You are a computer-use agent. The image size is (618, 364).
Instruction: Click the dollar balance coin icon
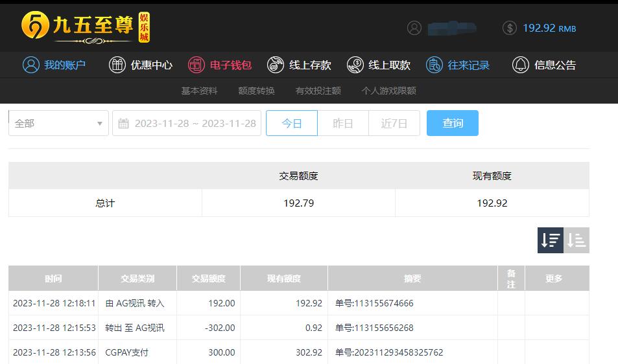(x=510, y=28)
